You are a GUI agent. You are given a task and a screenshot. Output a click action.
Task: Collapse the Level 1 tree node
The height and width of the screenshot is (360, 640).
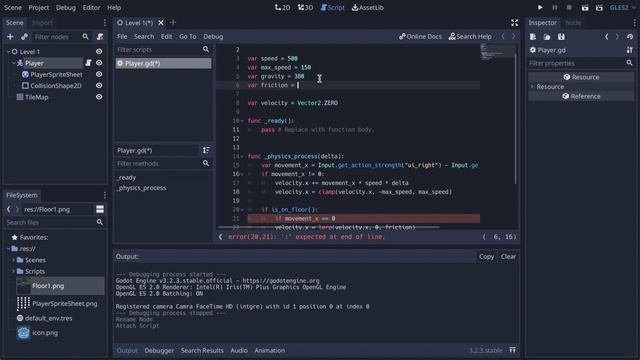[8, 51]
